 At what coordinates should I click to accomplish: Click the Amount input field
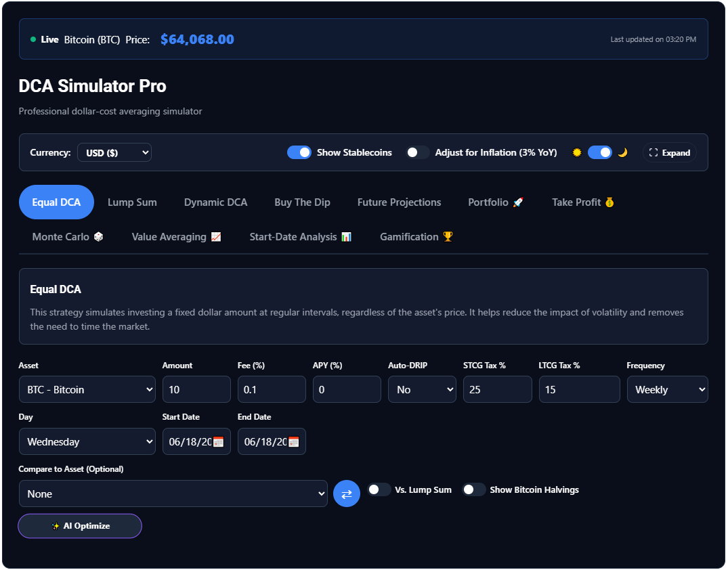point(196,389)
